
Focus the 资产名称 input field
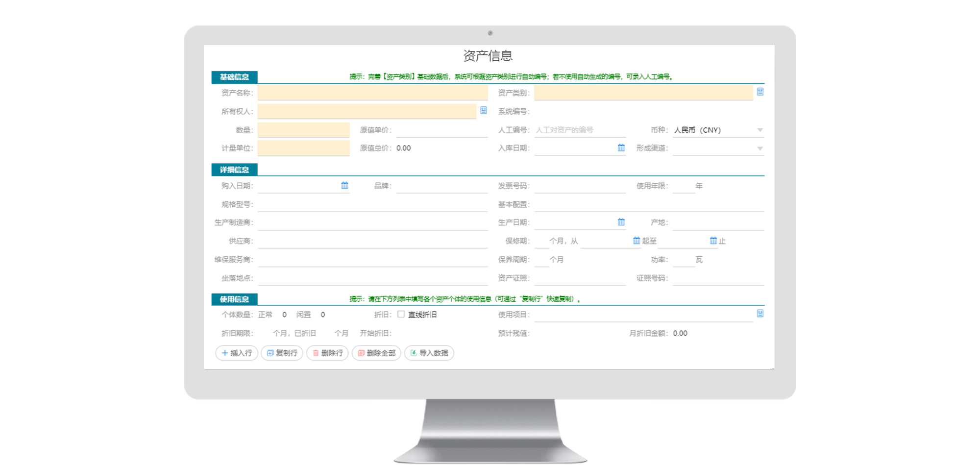coord(372,93)
